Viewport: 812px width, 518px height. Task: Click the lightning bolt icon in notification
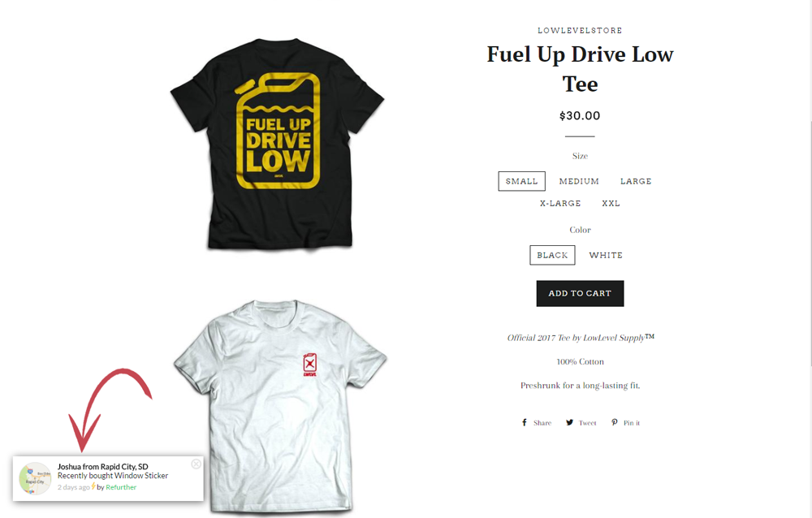click(x=93, y=486)
